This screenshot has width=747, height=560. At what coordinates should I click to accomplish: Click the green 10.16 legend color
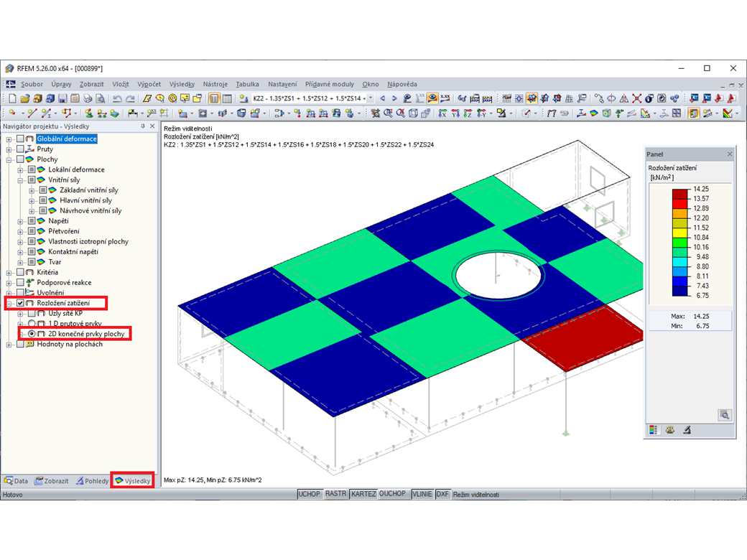[x=679, y=243]
